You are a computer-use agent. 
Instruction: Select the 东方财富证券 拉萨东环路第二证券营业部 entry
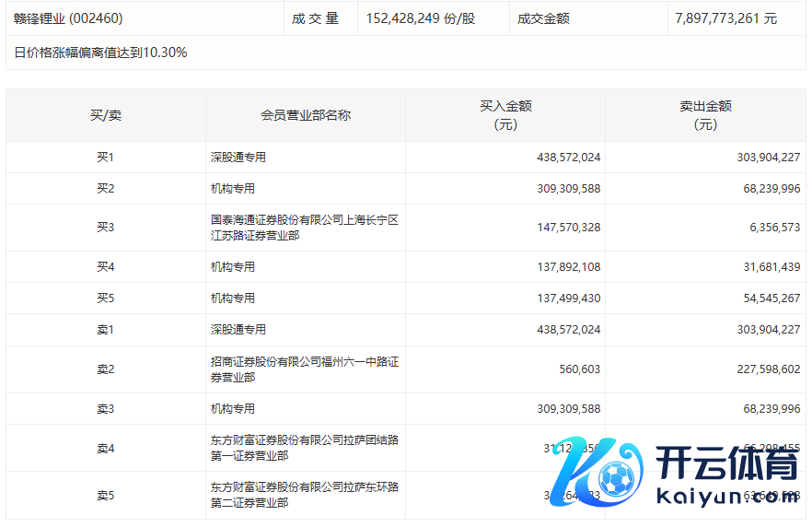(304, 495)
